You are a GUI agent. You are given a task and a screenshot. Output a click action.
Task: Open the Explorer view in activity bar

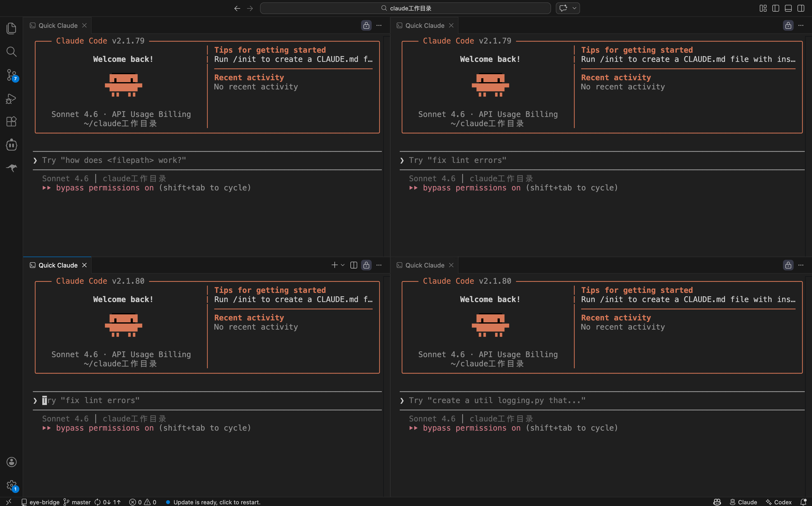[11, 29]
